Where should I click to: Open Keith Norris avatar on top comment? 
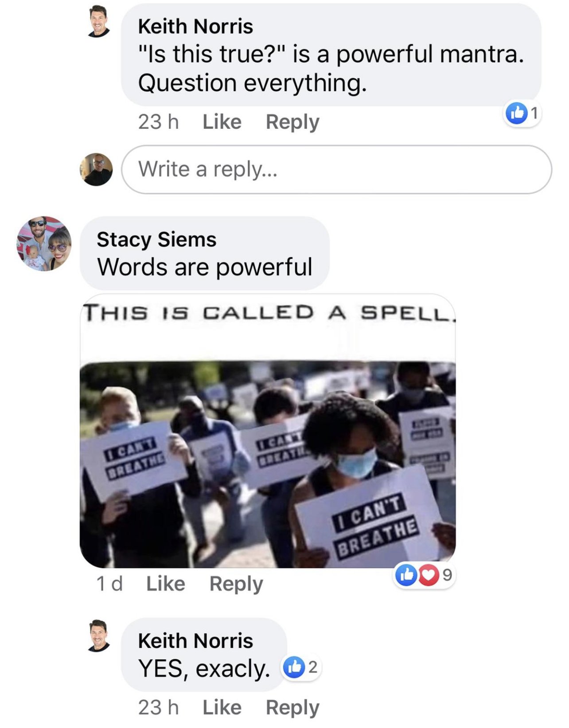click(x=99, y=21)
